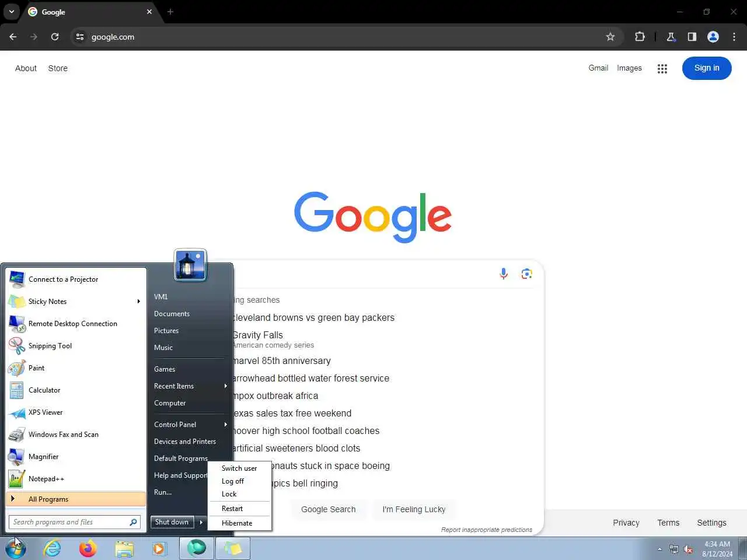Expand Recent Items submenu arrow

point(225,386)
